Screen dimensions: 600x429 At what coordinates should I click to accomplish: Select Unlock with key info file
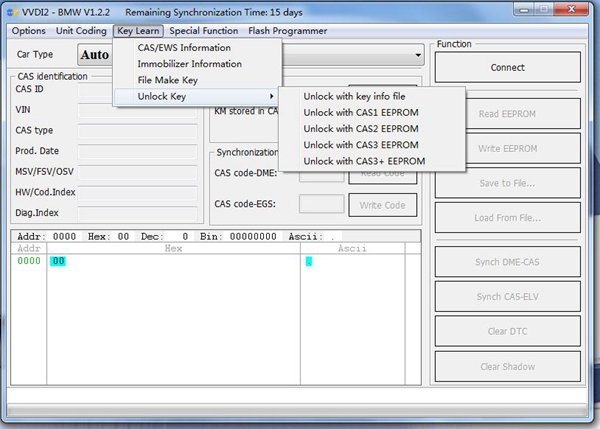(354, 96)
